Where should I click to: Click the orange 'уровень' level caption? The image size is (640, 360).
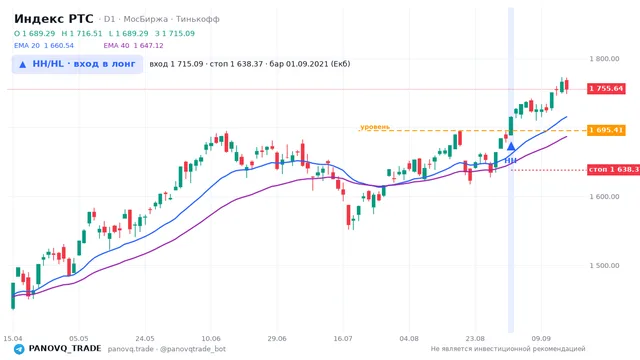click(x=375, y=127)
